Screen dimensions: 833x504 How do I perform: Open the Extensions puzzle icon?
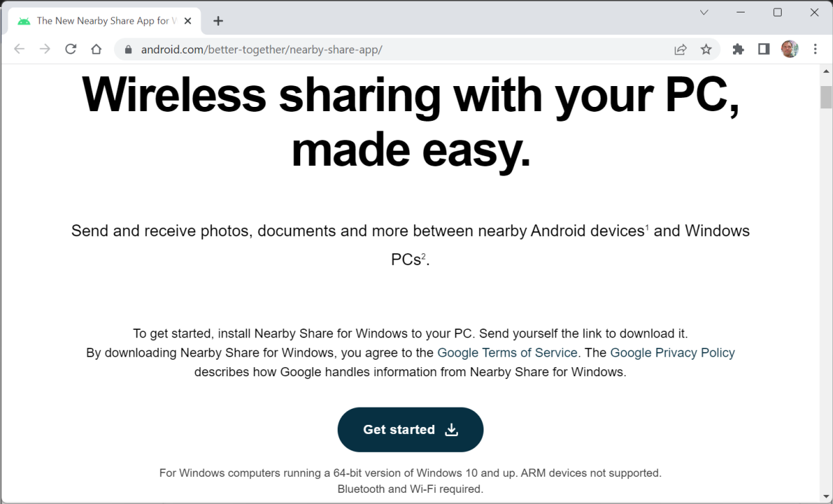[x=739, y=49]
